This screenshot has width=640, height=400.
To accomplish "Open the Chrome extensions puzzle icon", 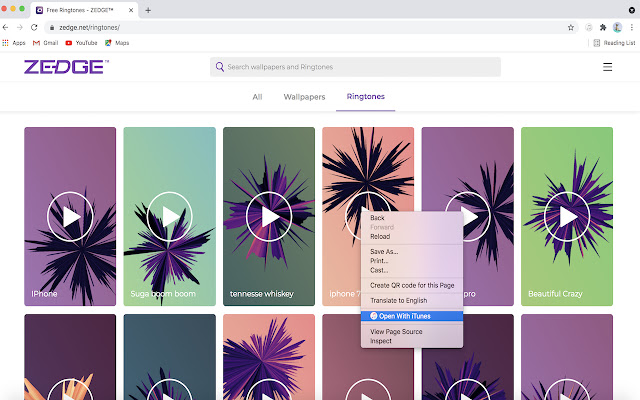I will coord(603,27).
